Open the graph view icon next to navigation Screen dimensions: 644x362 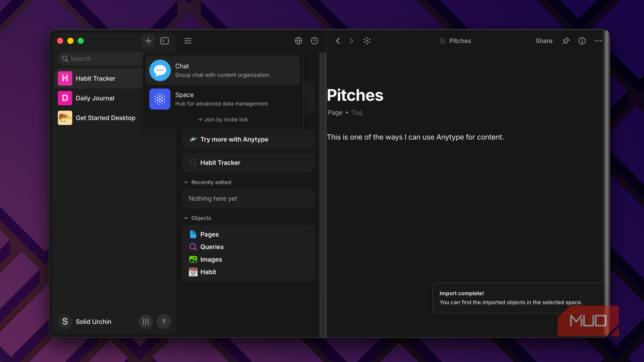click(367, 41)
